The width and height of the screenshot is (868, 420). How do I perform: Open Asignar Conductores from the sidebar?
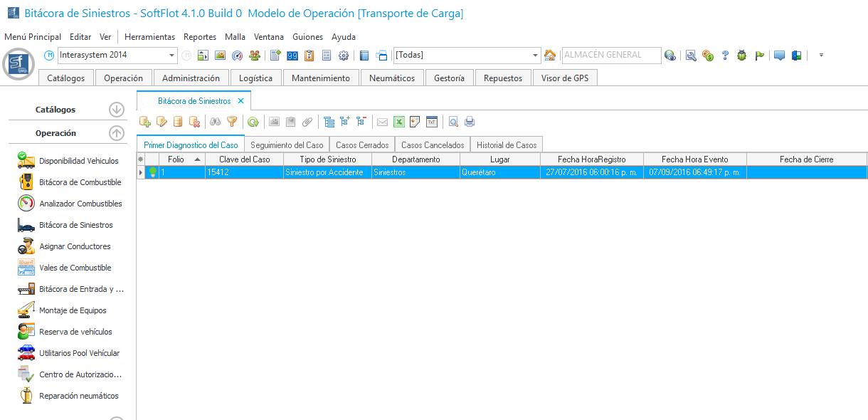point(75,246)
